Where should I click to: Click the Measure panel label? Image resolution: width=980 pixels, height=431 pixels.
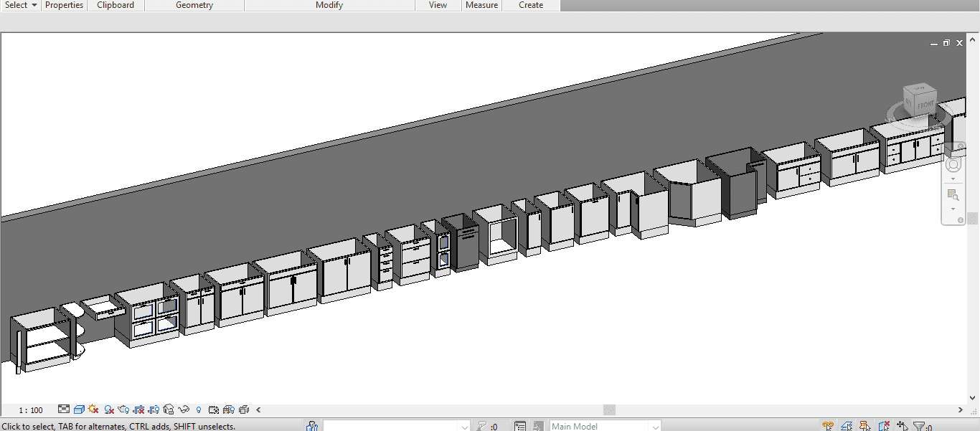pos(481,5)
